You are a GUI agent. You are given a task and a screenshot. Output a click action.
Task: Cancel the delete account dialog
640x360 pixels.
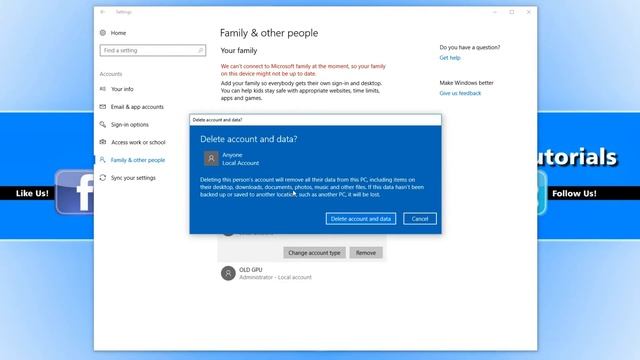(x=420, y=219)
